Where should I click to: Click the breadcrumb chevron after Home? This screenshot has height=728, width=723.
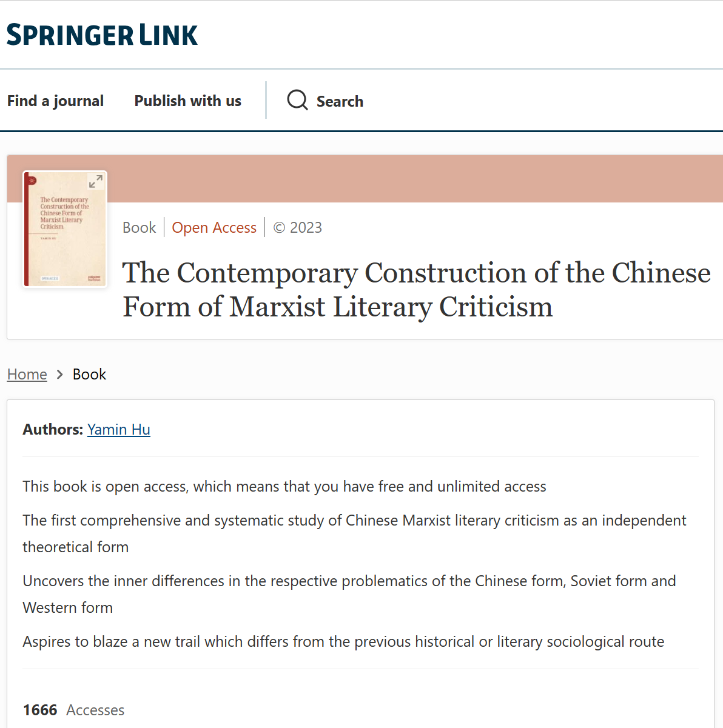pyautogui.click(x=59, y=375)
